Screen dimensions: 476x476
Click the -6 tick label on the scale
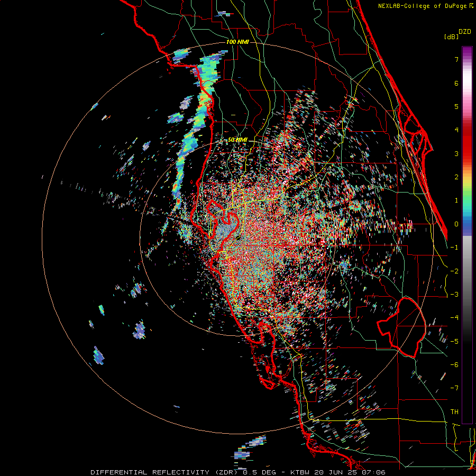pos(454,365)
